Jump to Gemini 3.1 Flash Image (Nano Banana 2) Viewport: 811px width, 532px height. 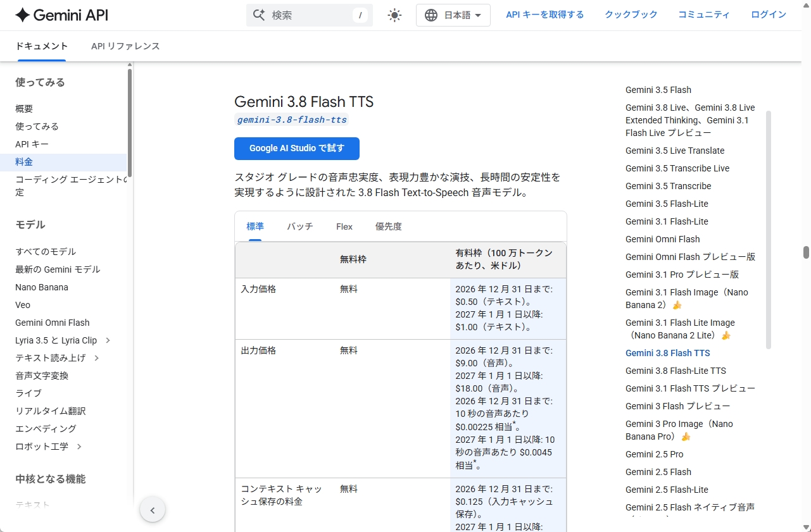[x=687, y=299]
